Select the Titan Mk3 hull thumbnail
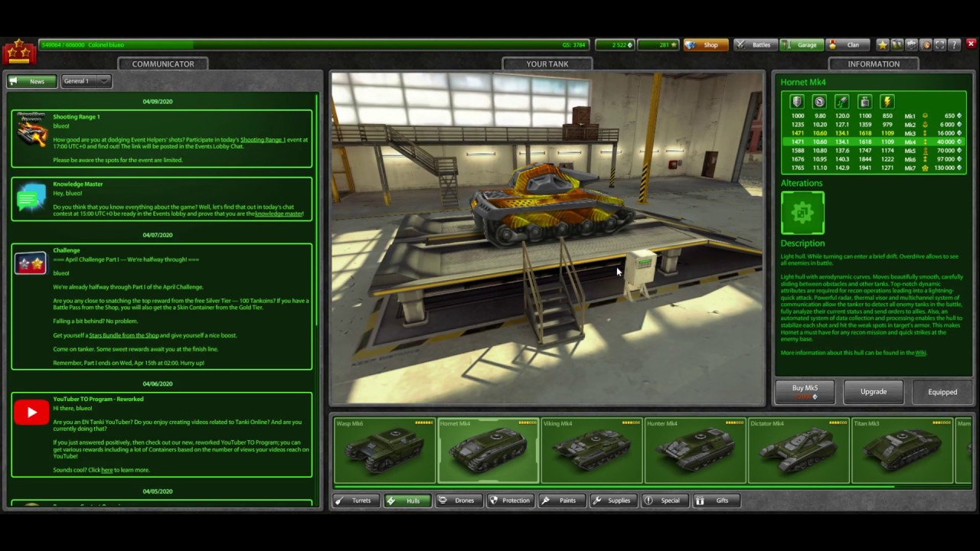 coord(903,451)
